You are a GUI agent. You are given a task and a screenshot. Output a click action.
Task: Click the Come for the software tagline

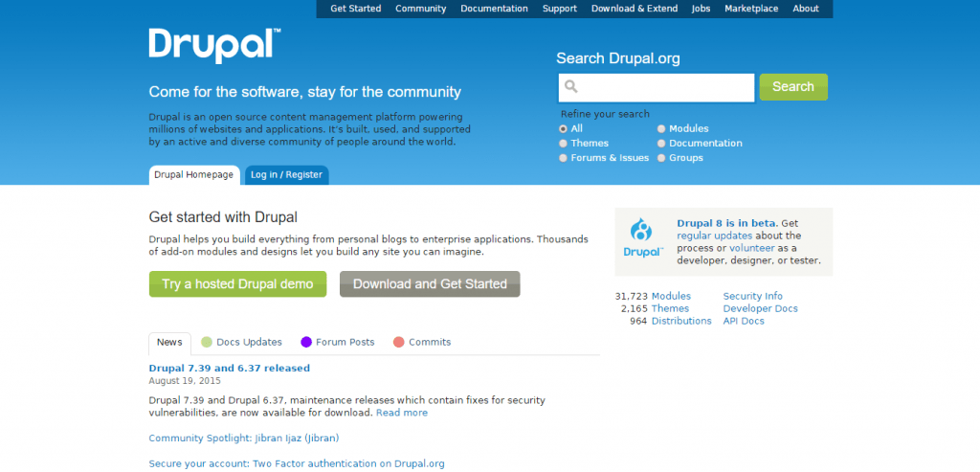coord(305,93)
